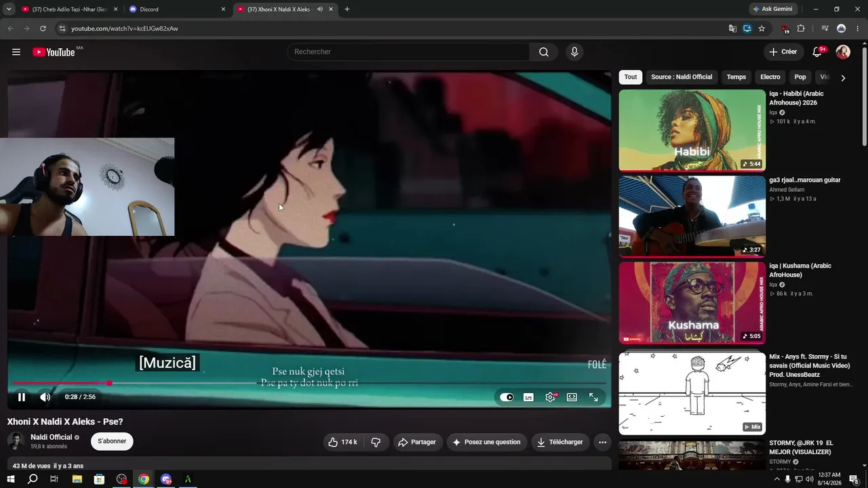The height and width of the screenshot is (488, 868).
Task: Select the Electro filter chip
Action: point(770,77)
